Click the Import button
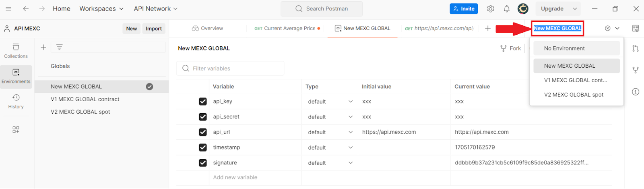Image resolution: width=644 pixels, height=189 pixels. 154,29
